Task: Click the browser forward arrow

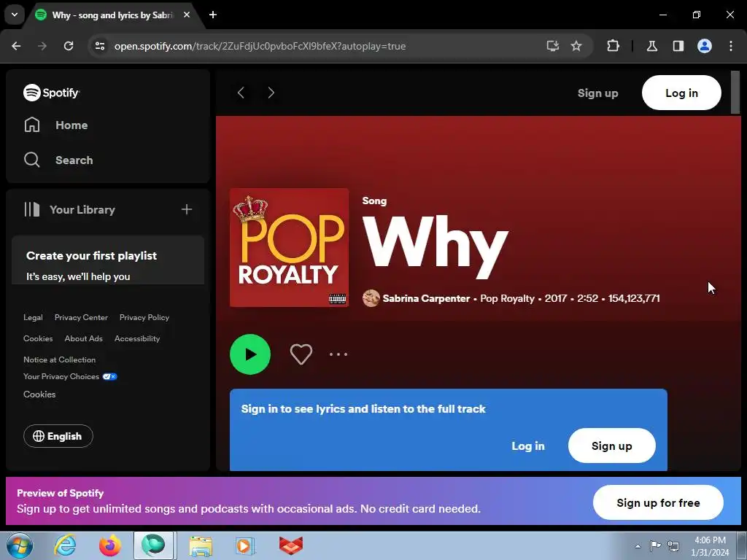Action: (42, 46)
